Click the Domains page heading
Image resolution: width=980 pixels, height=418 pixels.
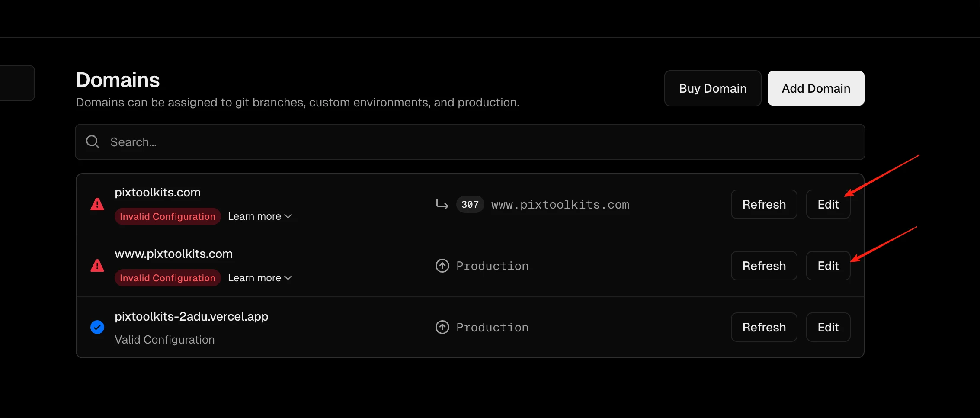118,80
